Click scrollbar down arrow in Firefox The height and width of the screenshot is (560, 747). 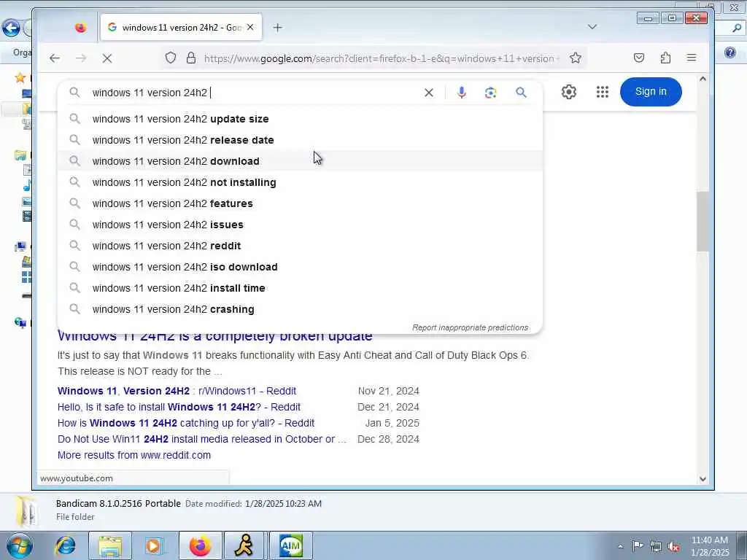point(703,479)
